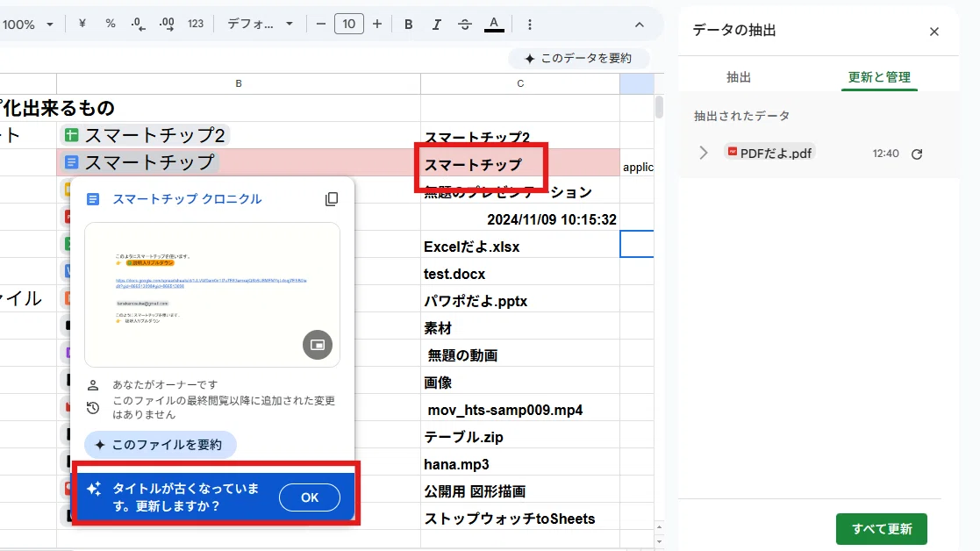Switch to the 更新と管理 tab
Screen dimensions: 980x551
point(879,77)
